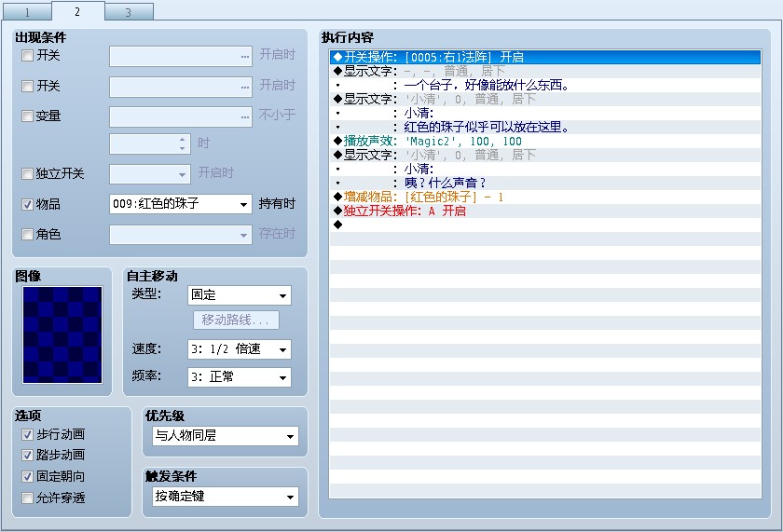Select the 播放声效 'Magic2' command
Screen dimensions: 783x532
545,141
